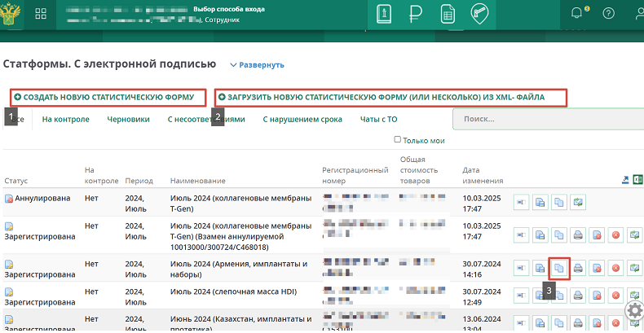Expand the section via "Развернуть"
Viewport: 644px width, 333px height.
pos(257,65)
